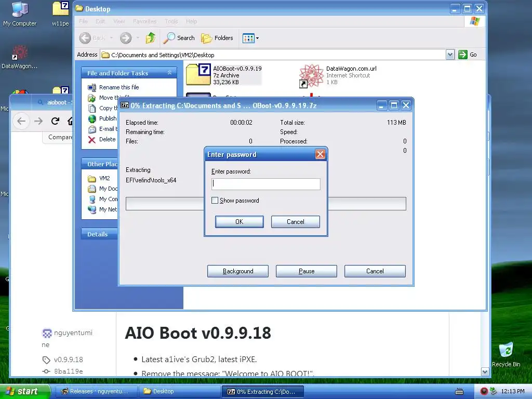Click the Other Places panel header

[x=99, y=164]
